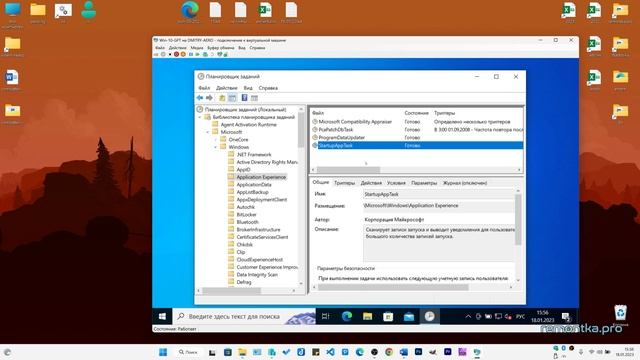Select the Общие tab

click(321, 182)
